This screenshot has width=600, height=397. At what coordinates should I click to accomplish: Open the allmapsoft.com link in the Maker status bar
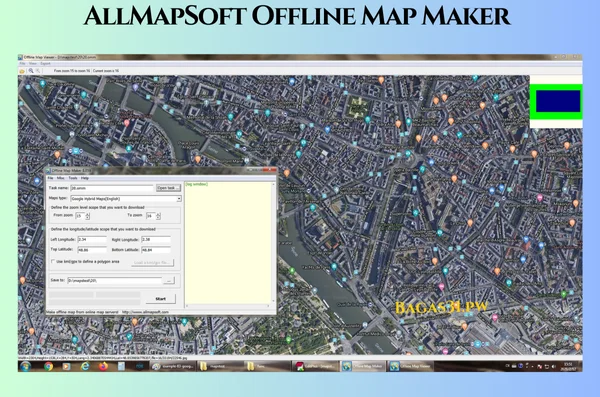tap(145, 312)
